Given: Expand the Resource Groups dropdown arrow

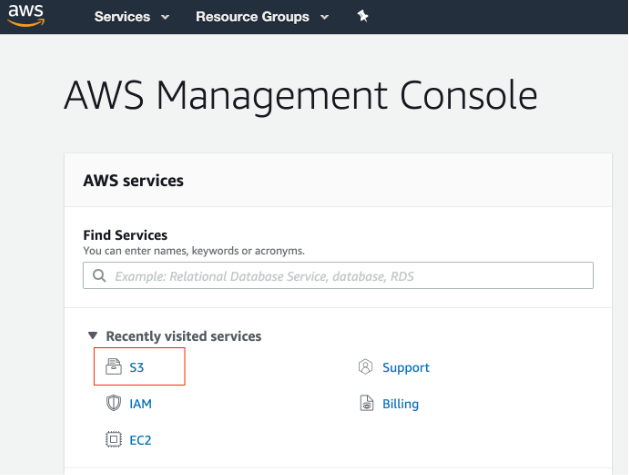Looking at the screenshot, I should pyautogui.click(x=325, y=17).
